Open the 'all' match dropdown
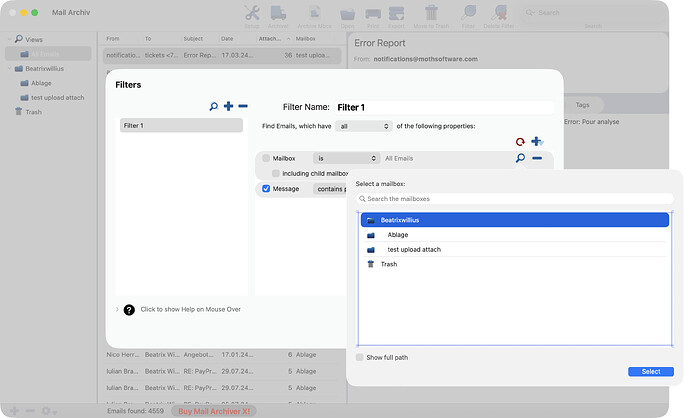This screenshot has width=690, height=418. 363,126
